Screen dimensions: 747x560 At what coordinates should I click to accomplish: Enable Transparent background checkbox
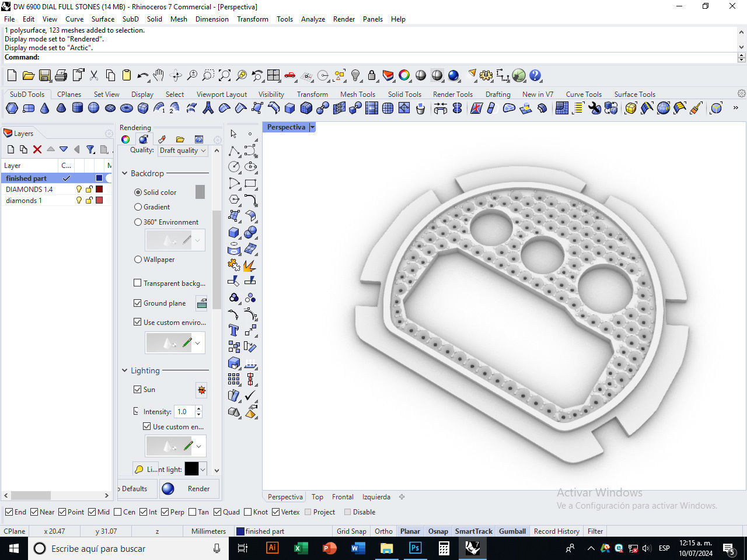click(x=138, y=283)
